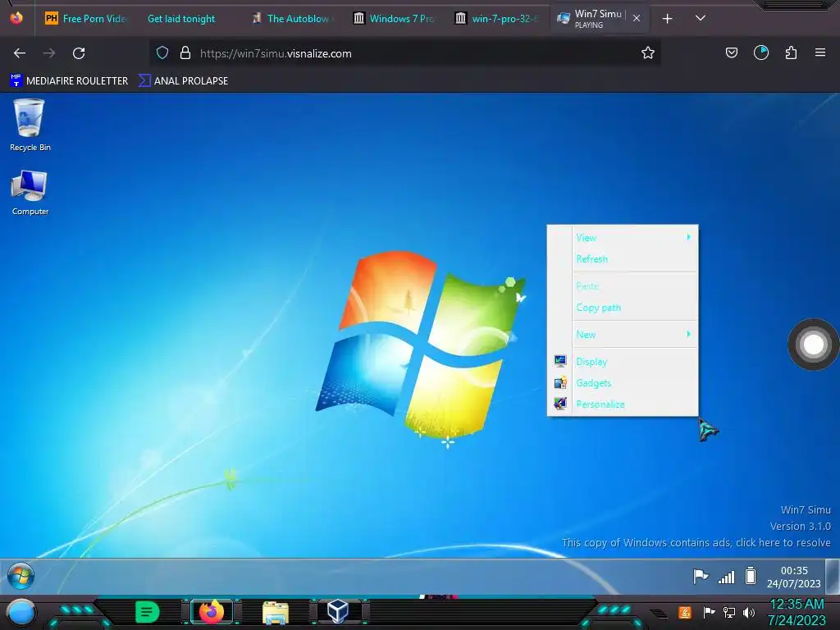
Task: Open the green notes app on host taskbar
Action: click(x=147, y=612)
